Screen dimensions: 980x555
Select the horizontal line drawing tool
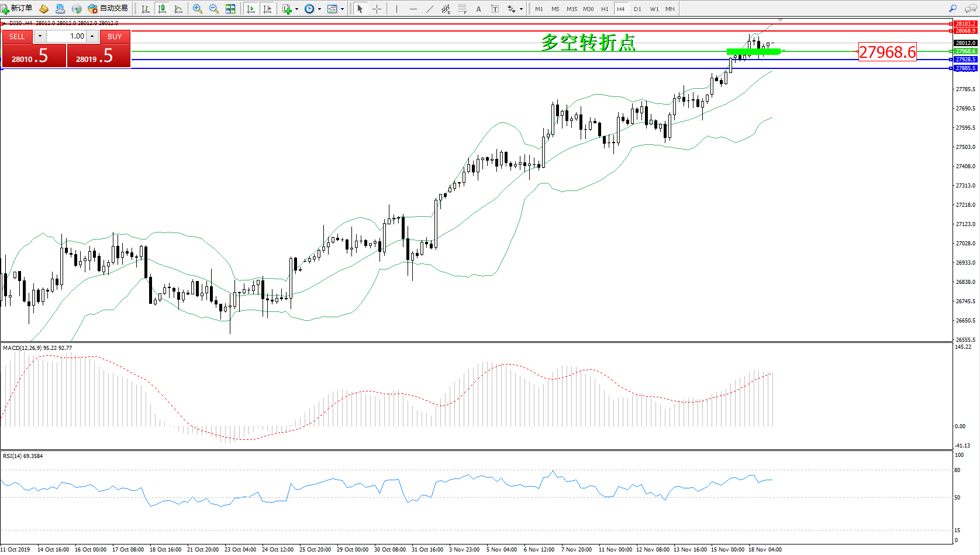pos(413,9)
